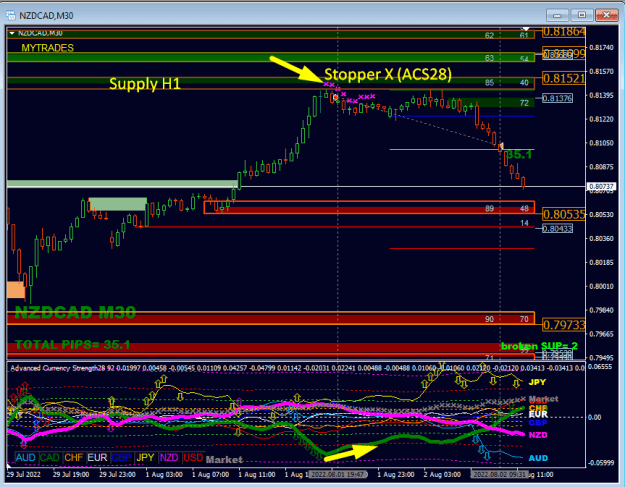
Task: Click the 0.80010 price axis value
Action: click(x=601, y=286)
